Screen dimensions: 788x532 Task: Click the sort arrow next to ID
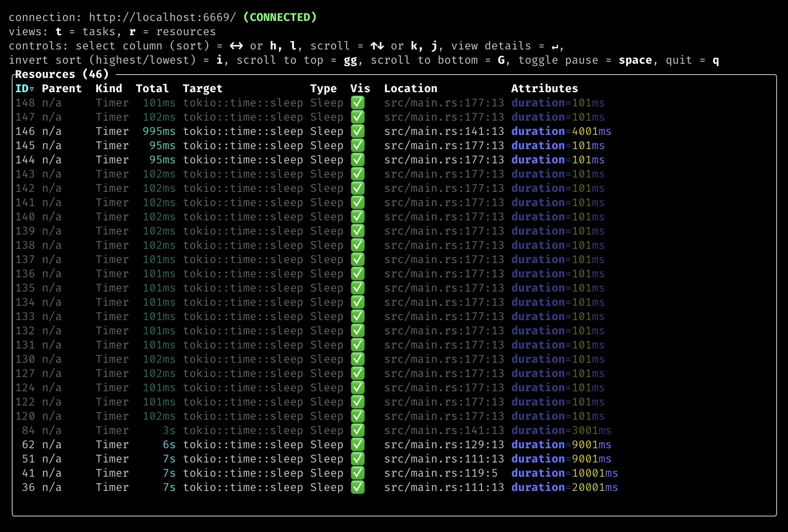(x=32, y=89)
